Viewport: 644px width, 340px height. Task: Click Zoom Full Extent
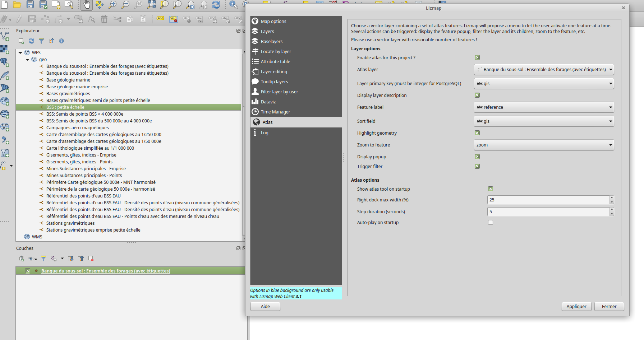[x=151, y=5]
